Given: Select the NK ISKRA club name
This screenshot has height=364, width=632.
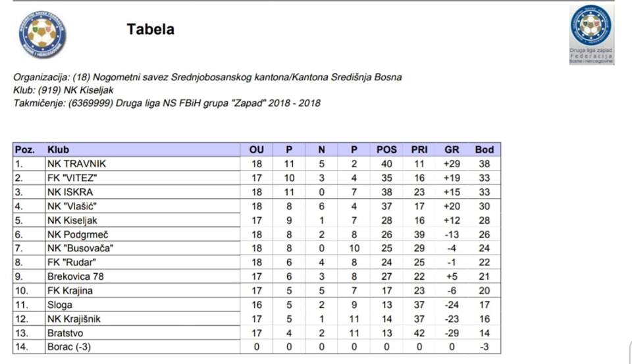Looking at the screenshot, I should [70, 192].
